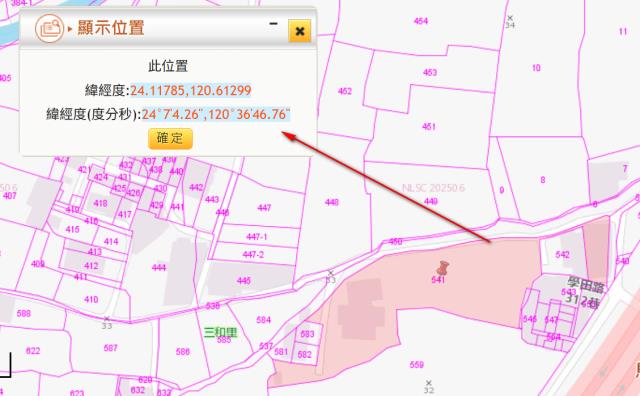640x396 pixels.
Task: Click parcel 559 label
Action: pyautogui.click(x=417, y=365)
